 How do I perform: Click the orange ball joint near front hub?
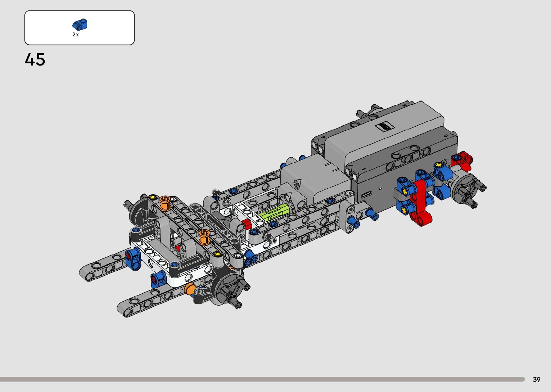[x=189, y=289]
